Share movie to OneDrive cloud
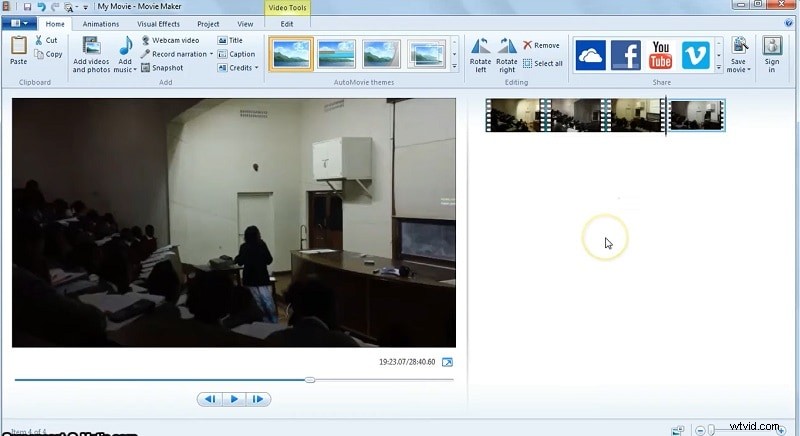Screen dimensions: 800x436 [x=590, y=55]
